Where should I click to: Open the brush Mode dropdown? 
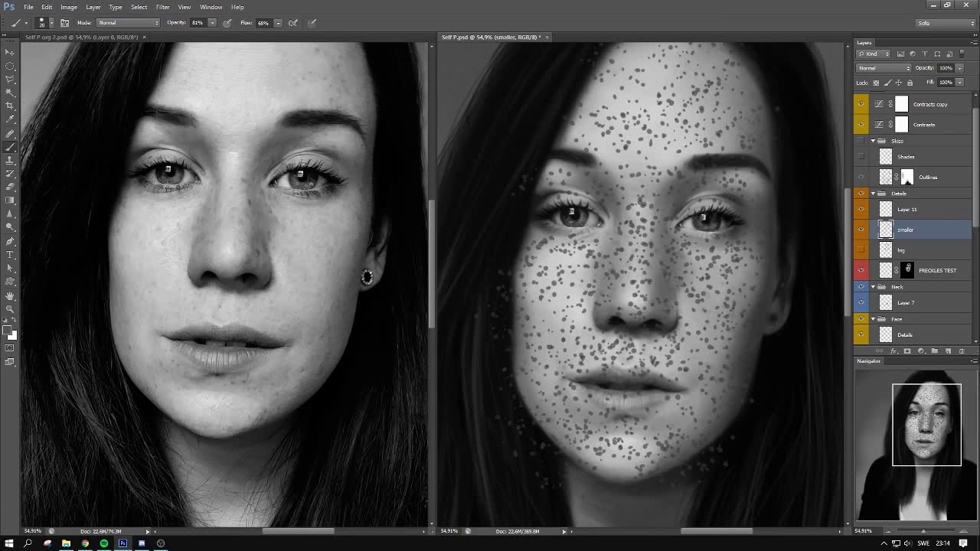128,23
